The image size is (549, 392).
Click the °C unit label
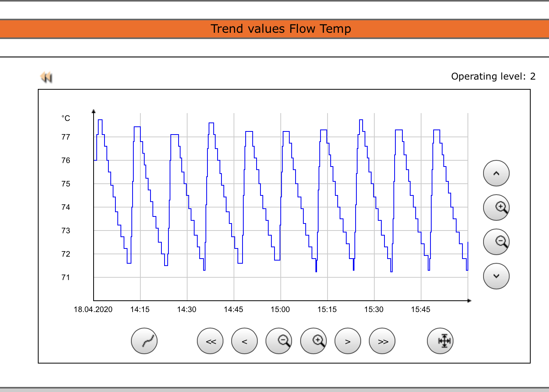[66, 118]
